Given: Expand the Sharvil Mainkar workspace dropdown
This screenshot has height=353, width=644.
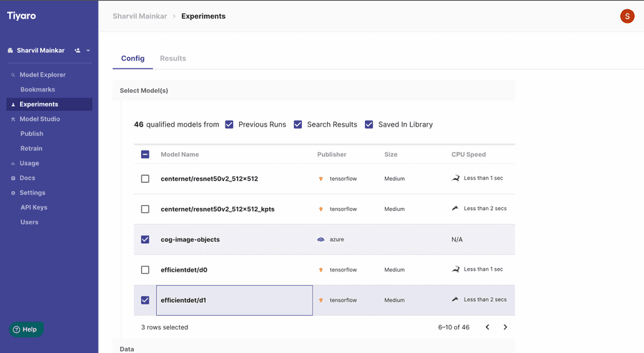Looking at the screenshot, I should [x=88, y=51].
